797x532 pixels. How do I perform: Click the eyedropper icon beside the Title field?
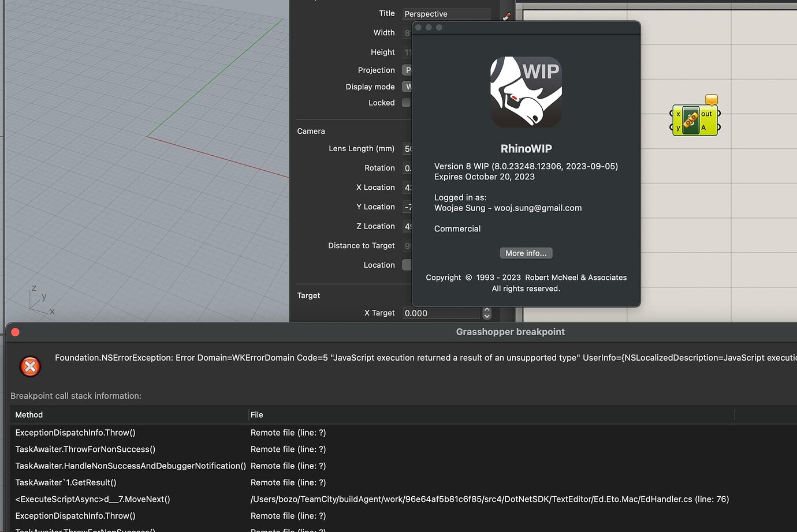506,16
